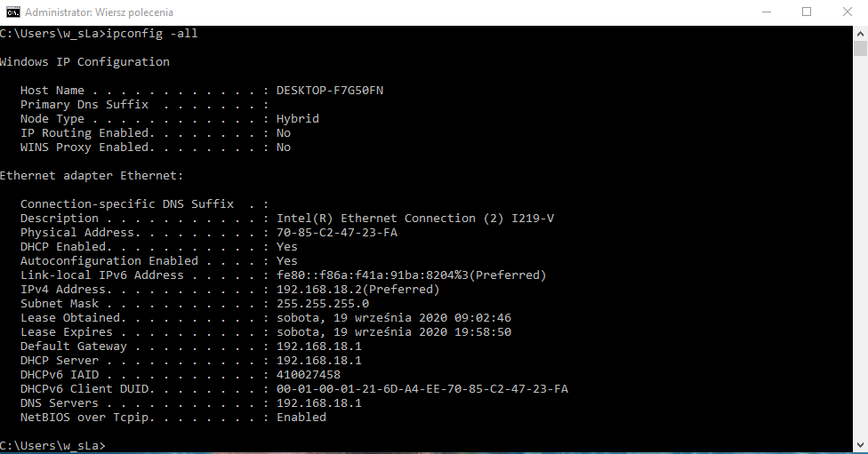Minimize the Command Prompt window

click(766, 12)
